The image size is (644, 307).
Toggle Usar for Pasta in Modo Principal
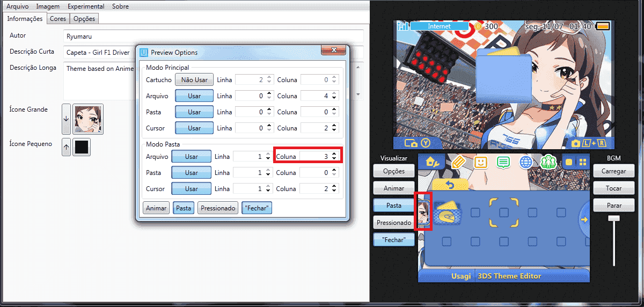(194, 112)
